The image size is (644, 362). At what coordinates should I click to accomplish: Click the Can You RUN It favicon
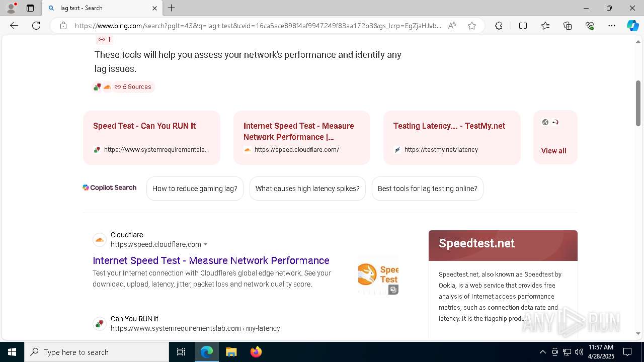tap(100, 324)
